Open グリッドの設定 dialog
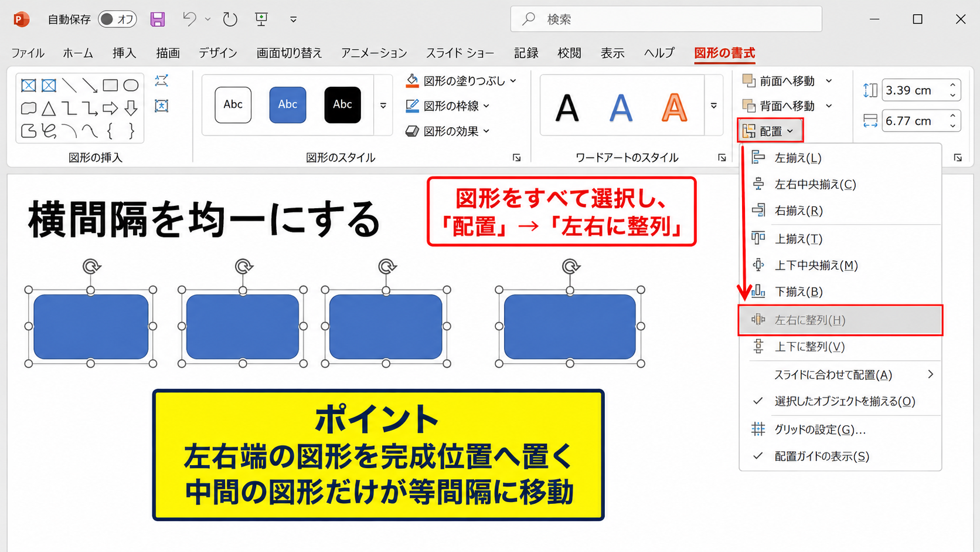The width and height of the screenshot is (980, 552). [840, 429]
